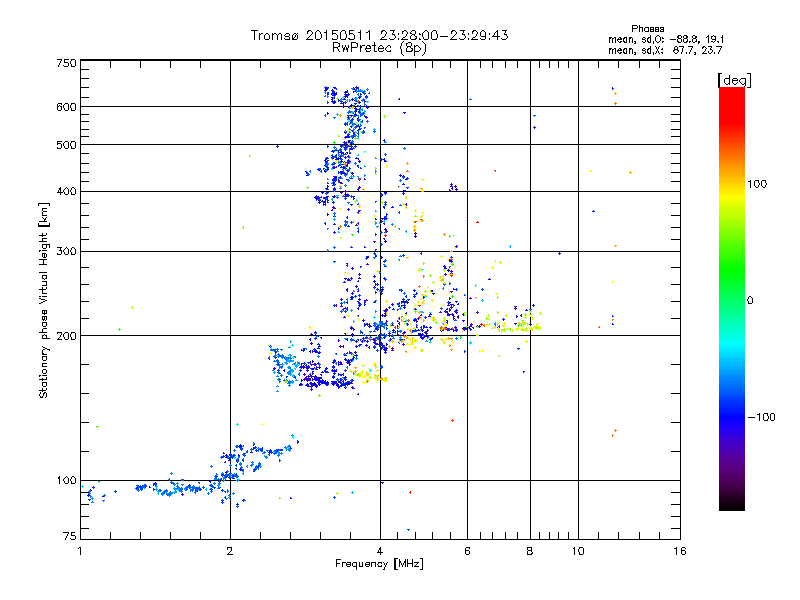Click the colorbar tick label '0'

tap(750, 301)
